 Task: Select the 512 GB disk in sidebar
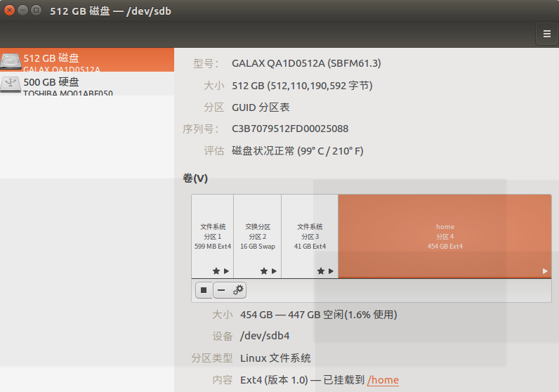tap(87, 60)
